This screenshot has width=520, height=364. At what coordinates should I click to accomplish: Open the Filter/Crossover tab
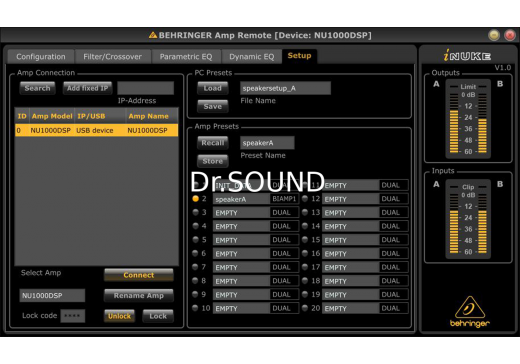[112, 57]
